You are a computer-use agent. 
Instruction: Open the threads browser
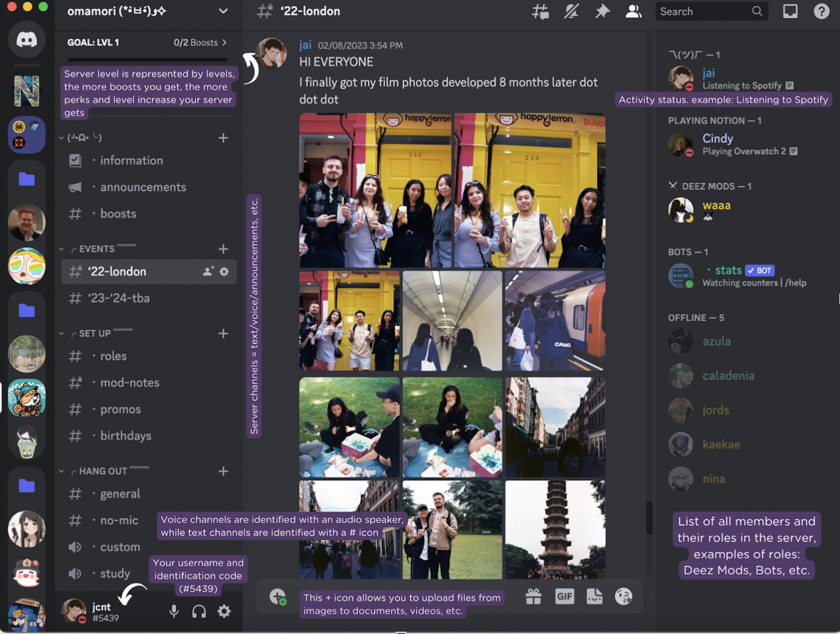(541, 11)
